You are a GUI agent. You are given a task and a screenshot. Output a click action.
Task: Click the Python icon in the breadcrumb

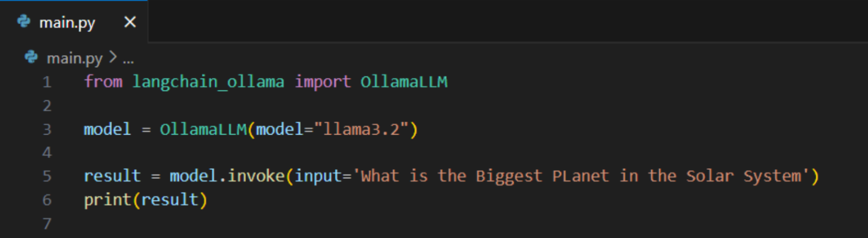click(31, 57)
